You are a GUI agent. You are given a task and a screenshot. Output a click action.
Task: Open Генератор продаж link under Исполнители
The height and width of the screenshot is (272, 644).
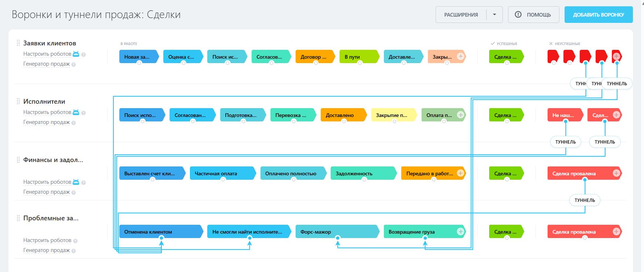(x=47, y=122)
